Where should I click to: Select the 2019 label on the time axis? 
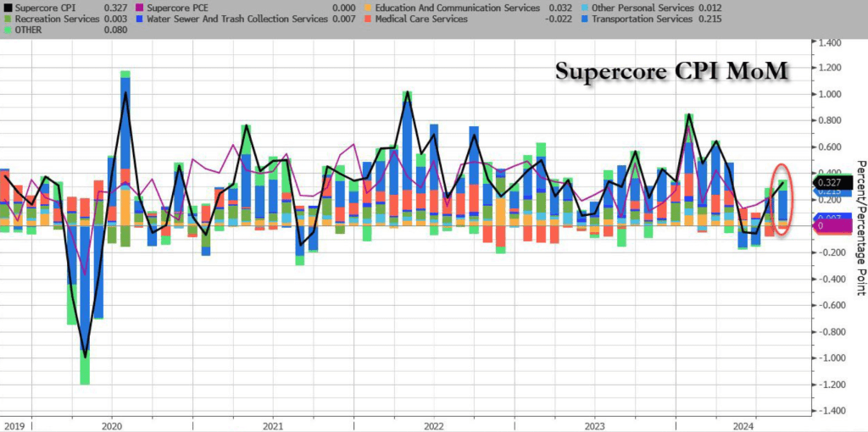14,424
